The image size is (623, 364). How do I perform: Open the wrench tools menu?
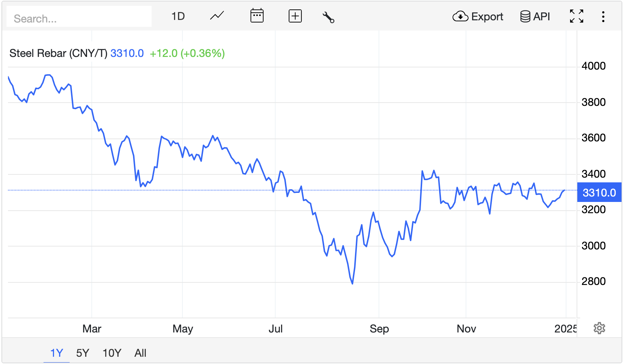point(328,17)
